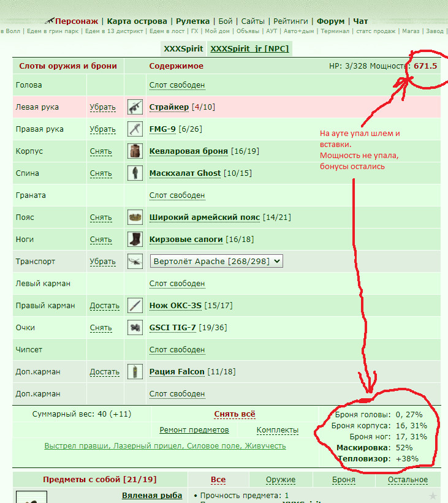Click the Кирзовые сапоги boots icon
The image size is (448, 503).
tap(135, 240)
